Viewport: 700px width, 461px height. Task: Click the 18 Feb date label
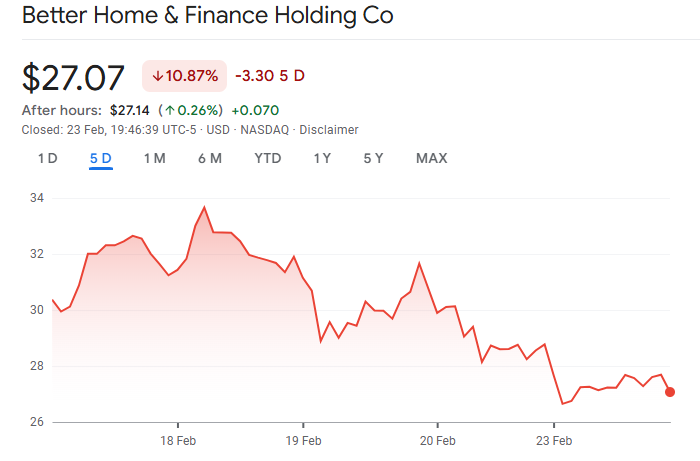(x=177, y=440)
